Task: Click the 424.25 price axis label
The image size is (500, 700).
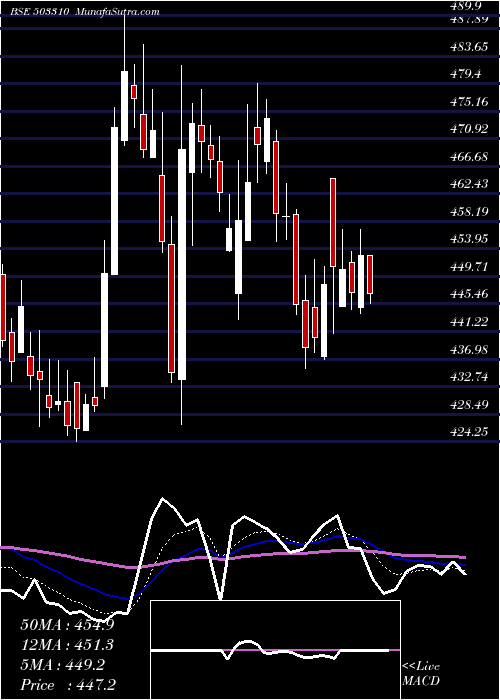Action: 467,432
